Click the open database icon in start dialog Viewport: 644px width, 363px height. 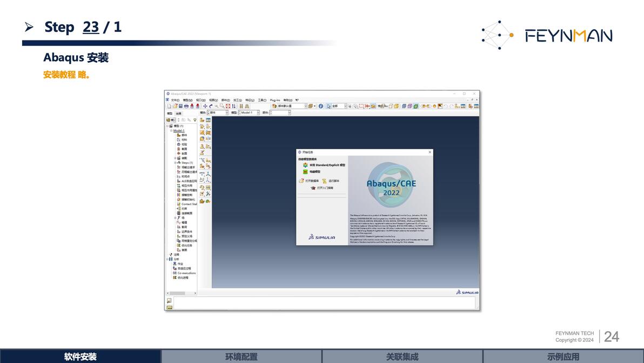[x=301, y=181]
